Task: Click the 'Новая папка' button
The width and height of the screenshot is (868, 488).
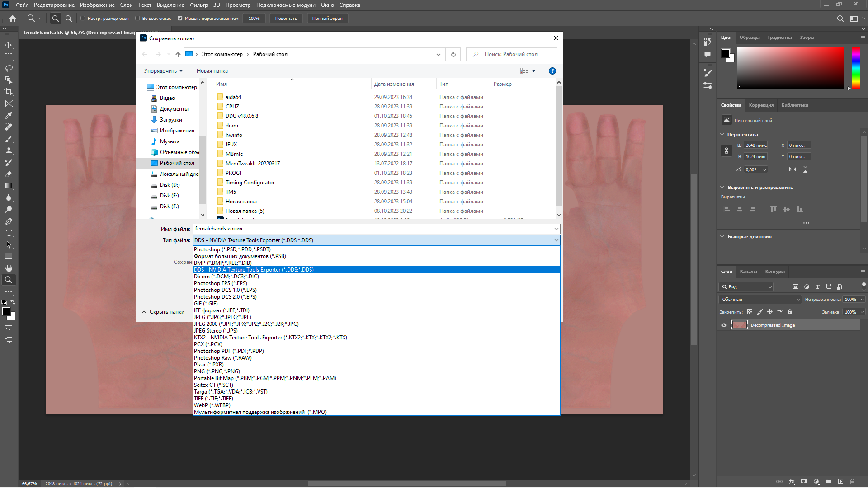Action: 212,71
